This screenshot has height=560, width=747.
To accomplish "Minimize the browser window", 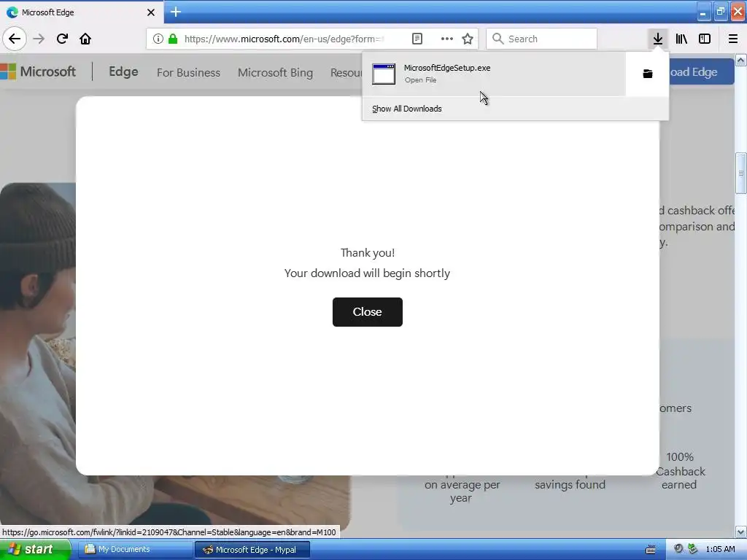I will tap(703, 12).
